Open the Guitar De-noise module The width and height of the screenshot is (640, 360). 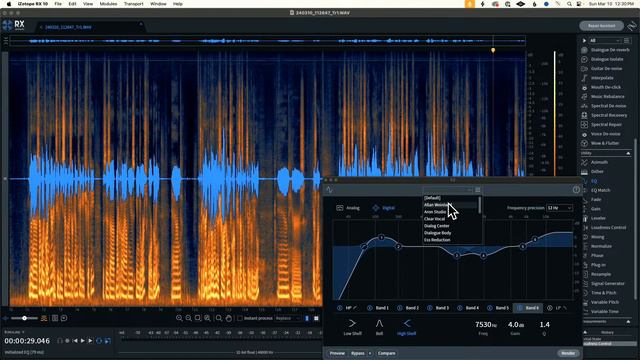tap(606, 69)
